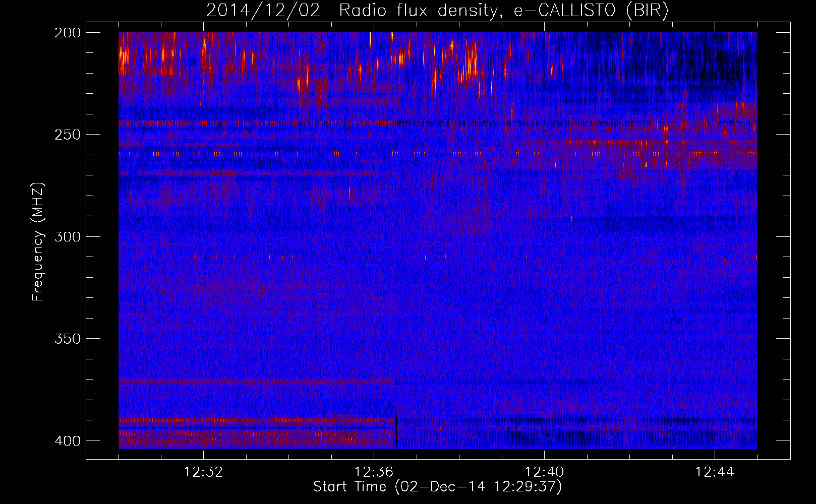Click the 12:44 time tick label

coord(715,472)
